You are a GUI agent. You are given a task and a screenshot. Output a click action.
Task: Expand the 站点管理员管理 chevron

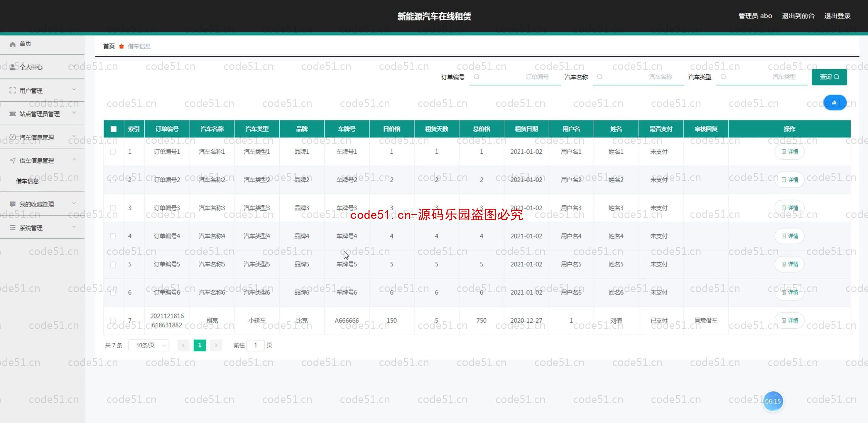click(x=74, y=113)
